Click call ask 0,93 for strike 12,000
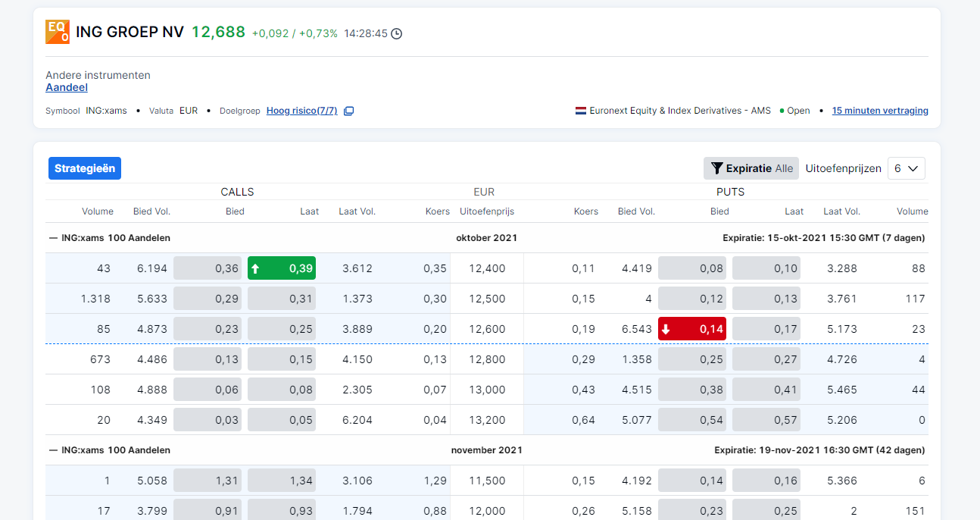The height and width of the screenshot is (520, 980). (282, 509)
